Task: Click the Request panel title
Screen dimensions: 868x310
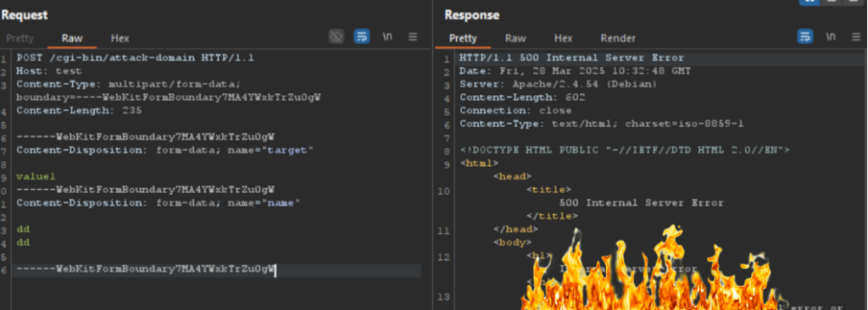Action: (x=25, y=15)
